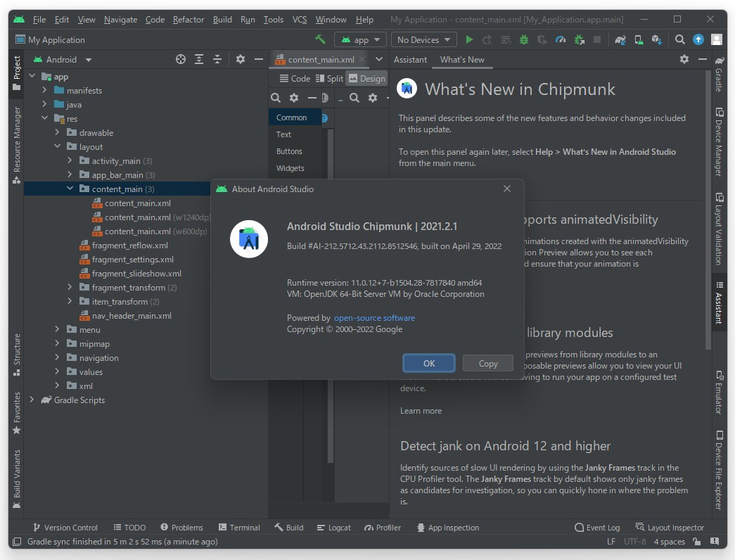The image size is (735, 560).
Task: Open the Logcat panel
Action: [x=335, y=527]
